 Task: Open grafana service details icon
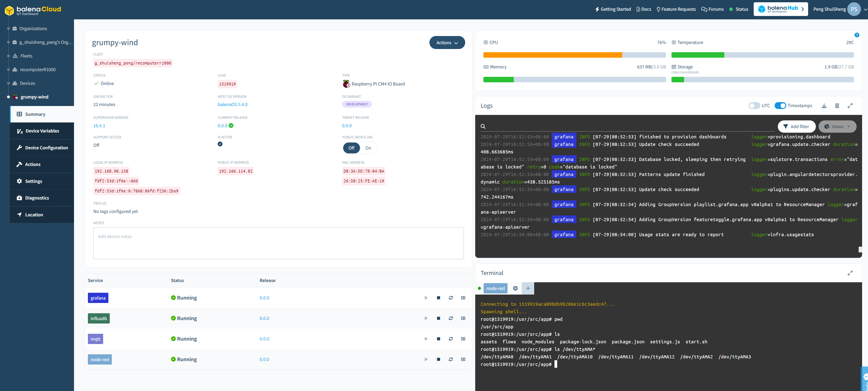coord(463,298)
